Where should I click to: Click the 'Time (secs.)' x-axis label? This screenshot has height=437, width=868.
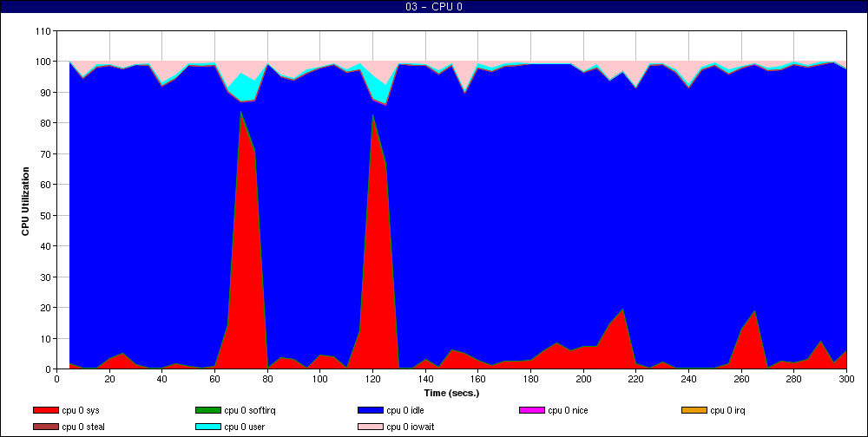click(451, 394)
